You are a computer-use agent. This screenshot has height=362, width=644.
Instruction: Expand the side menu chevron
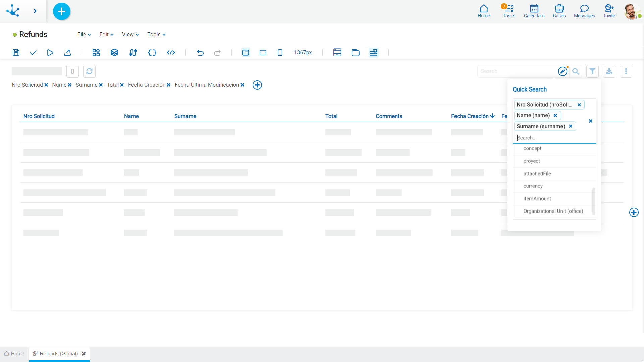[x=35, y=11]
